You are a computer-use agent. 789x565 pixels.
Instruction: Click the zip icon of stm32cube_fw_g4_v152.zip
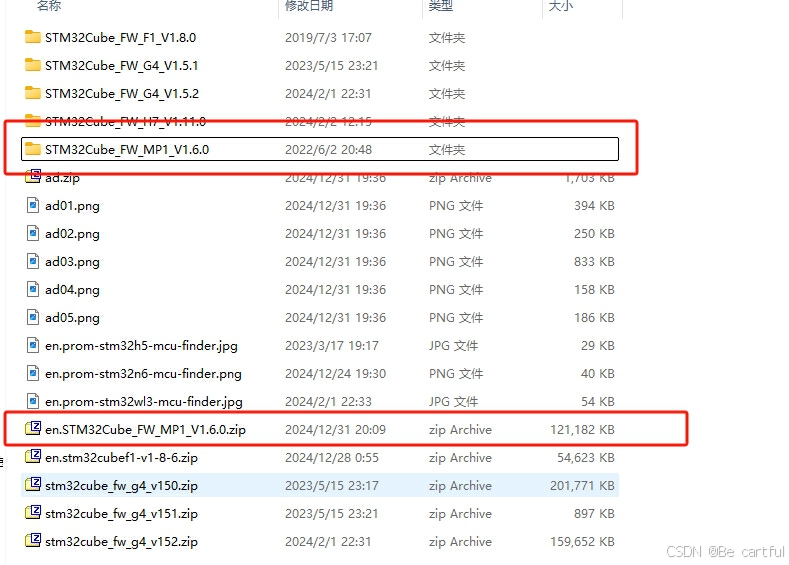tap(33, 541)
